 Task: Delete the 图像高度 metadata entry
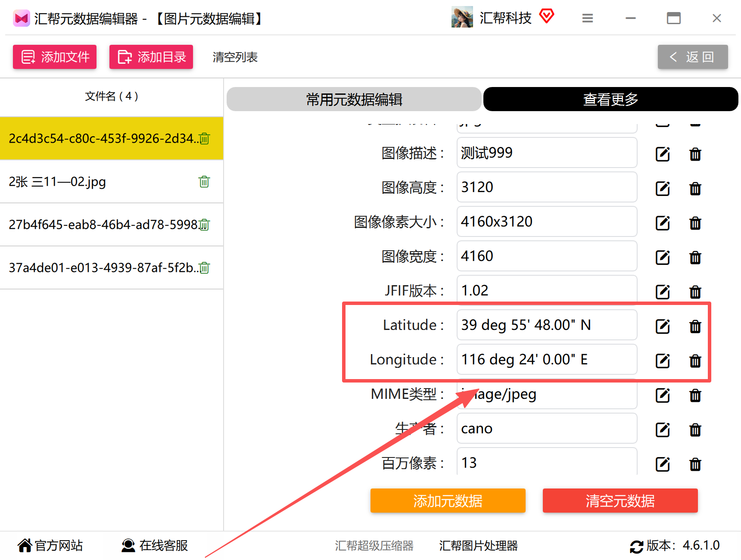click(x=695, y=188)
